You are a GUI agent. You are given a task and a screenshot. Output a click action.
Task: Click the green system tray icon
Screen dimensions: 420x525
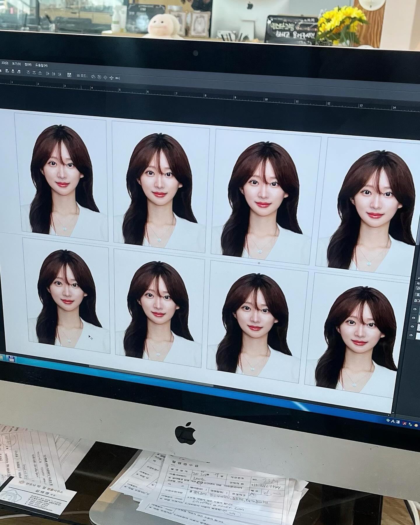tap(410, 425)
